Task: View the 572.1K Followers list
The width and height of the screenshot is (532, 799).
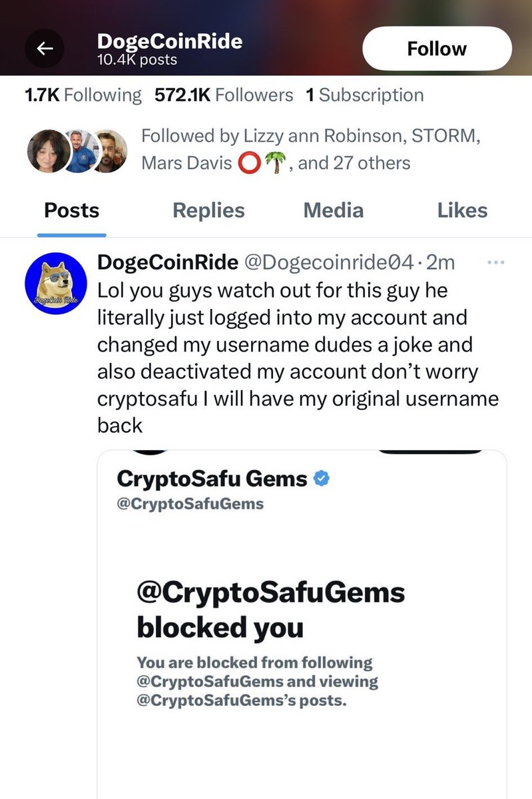Action: pos(224,95)
